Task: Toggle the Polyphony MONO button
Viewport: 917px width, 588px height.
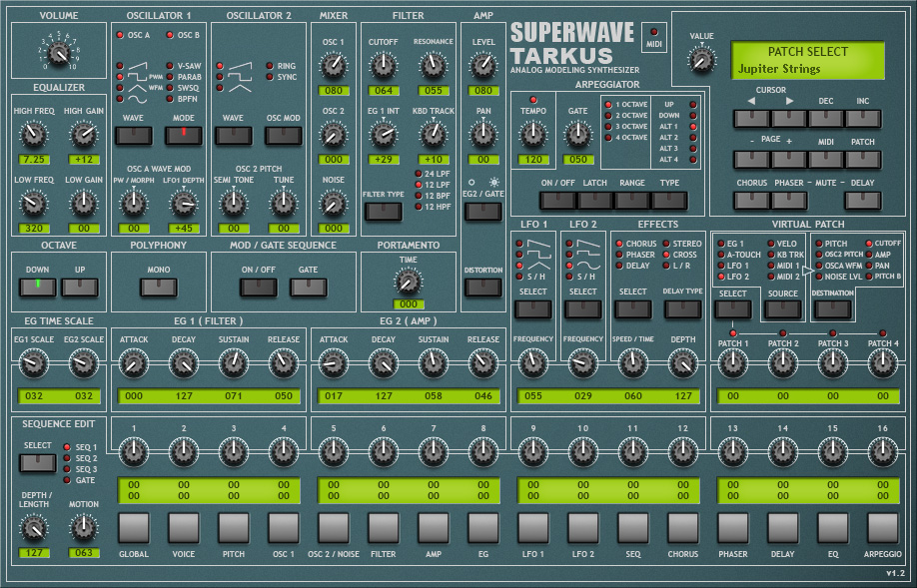Action: [x=159, y=287]
